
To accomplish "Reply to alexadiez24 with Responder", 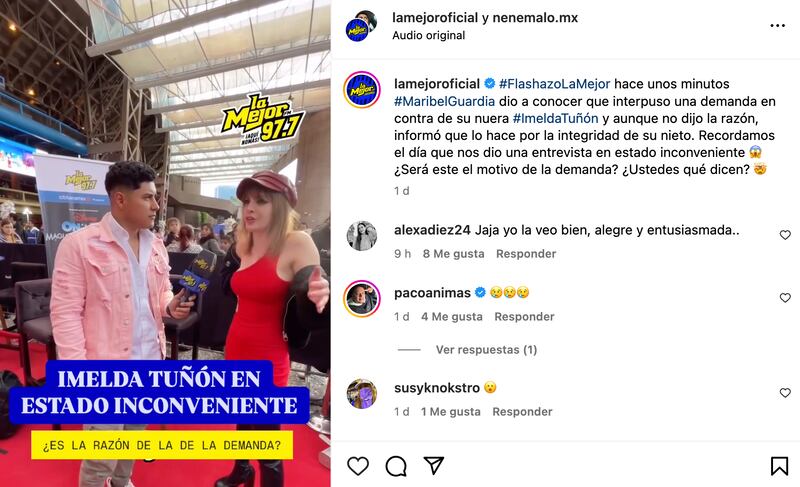I will coord(526,253).
